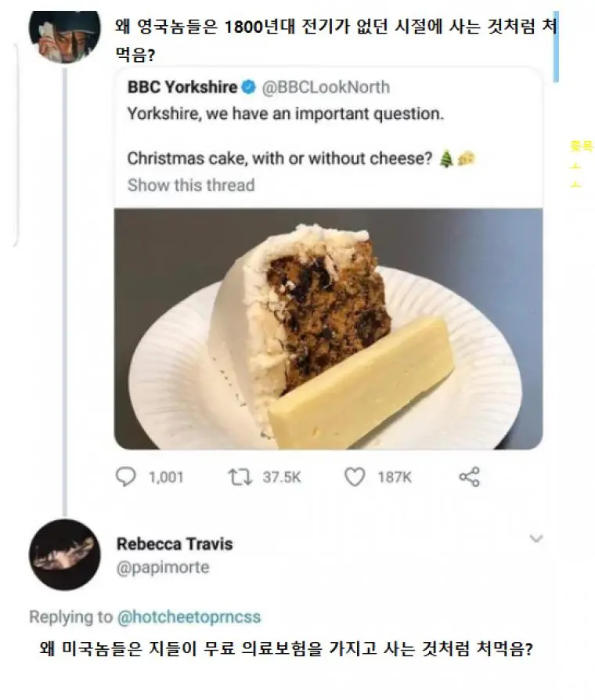Open the 'Show this thread' link
Screen dimensions: 595x700
tap(191, 185)
